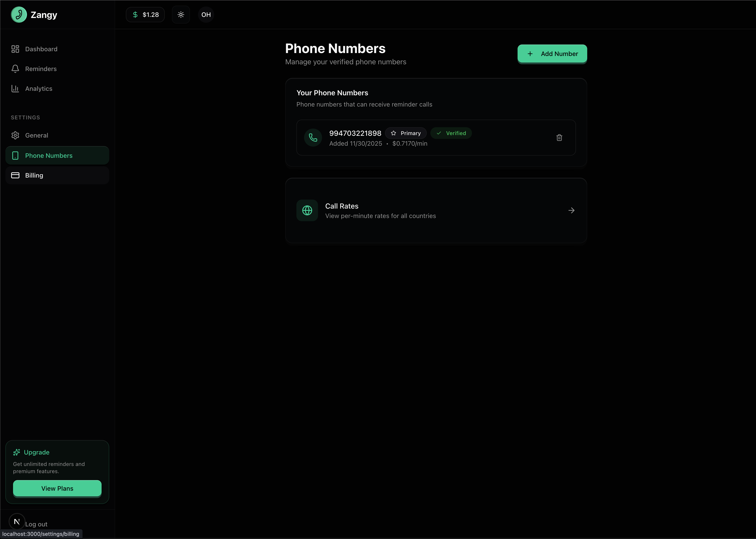
Task: Click the View Plans button
Action: [57, 488]
